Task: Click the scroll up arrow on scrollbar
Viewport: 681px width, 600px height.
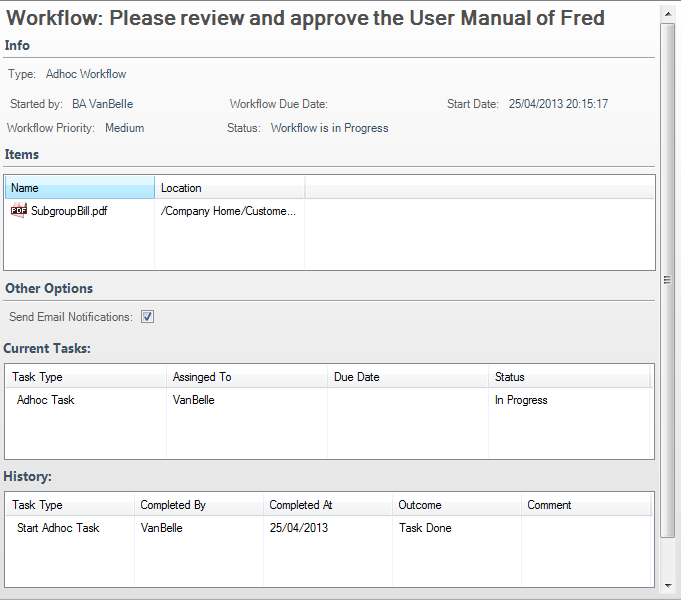Action: (x=668, y=11)
